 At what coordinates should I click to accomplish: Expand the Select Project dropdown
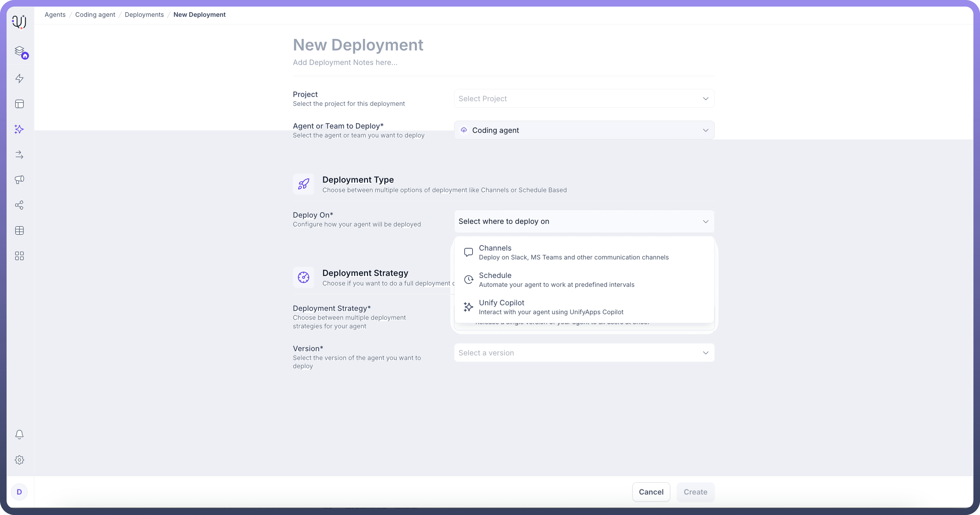pyautogui.click(x=584, y=99)
